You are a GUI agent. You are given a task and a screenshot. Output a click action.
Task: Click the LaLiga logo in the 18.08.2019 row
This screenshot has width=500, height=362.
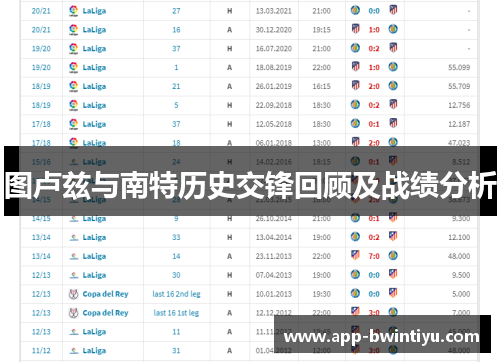click(73, 67)
